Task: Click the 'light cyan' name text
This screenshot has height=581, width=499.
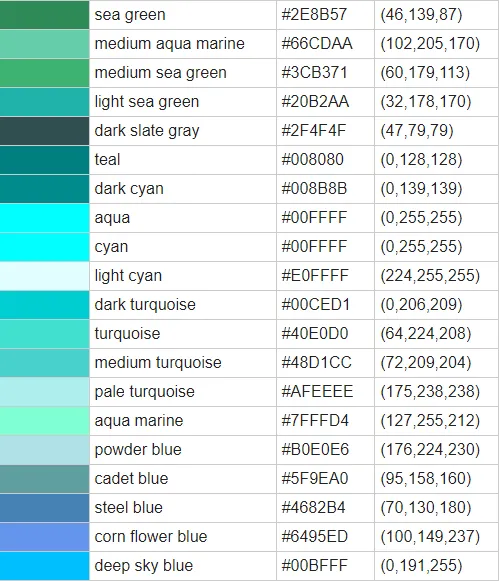Action: pyautogui.click(x=128, y=276)
